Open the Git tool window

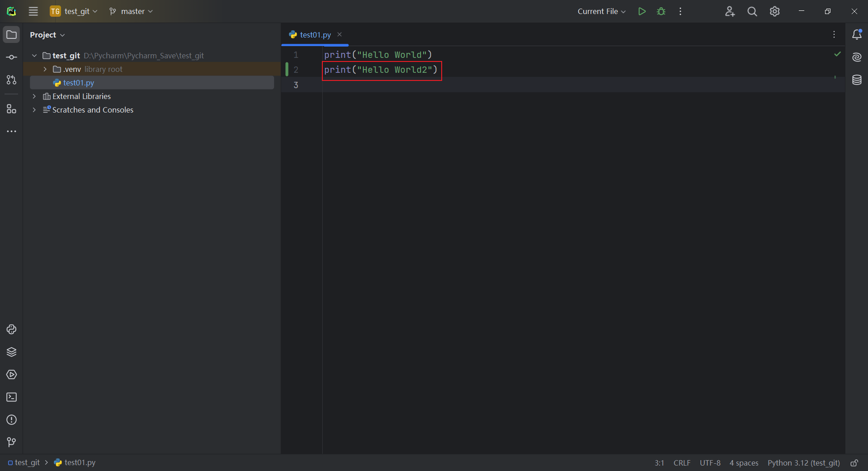(x=12, y=443)
